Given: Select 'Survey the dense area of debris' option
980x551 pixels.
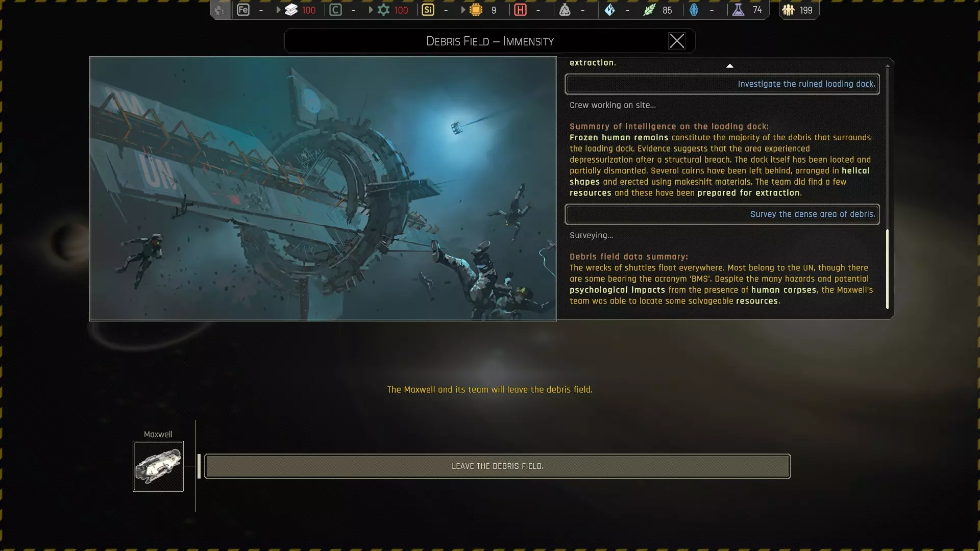Looking at the screenshot, I should click(x=722, y=214).
